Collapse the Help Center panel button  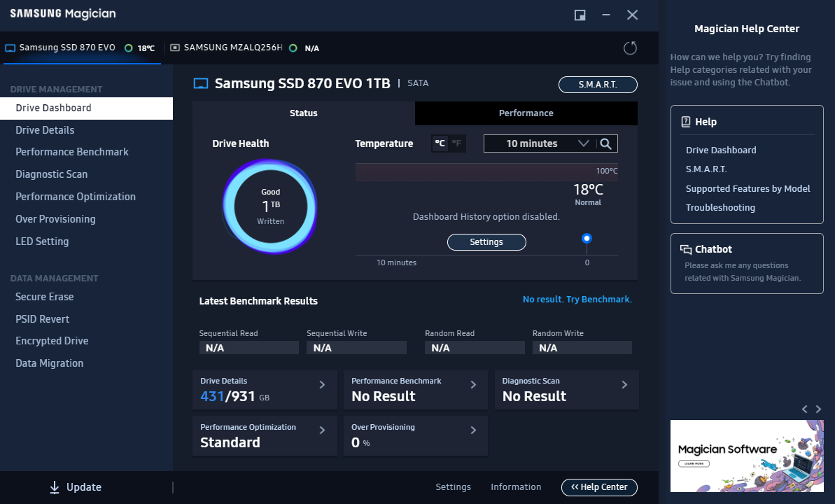click(x=599, y=487)
